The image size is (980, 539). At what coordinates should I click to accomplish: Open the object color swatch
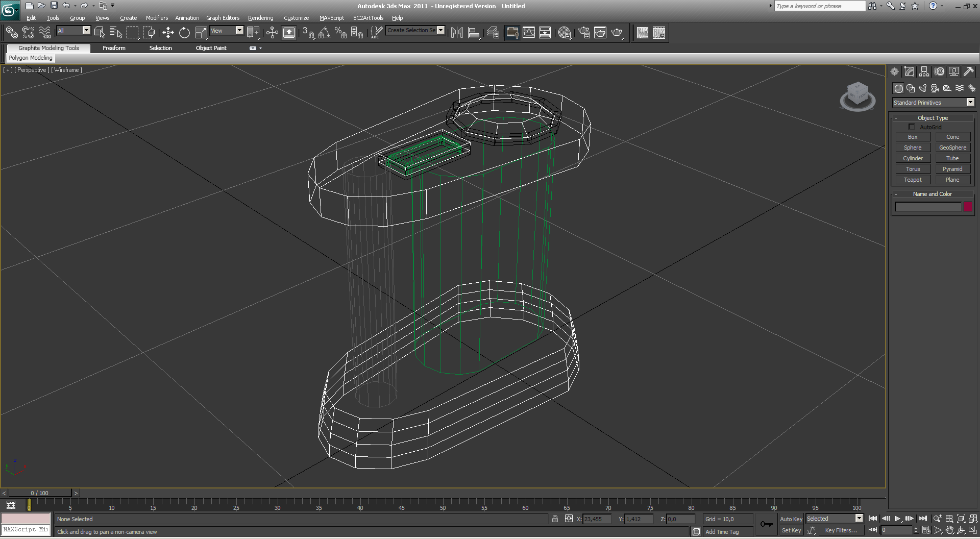point(968,207)
